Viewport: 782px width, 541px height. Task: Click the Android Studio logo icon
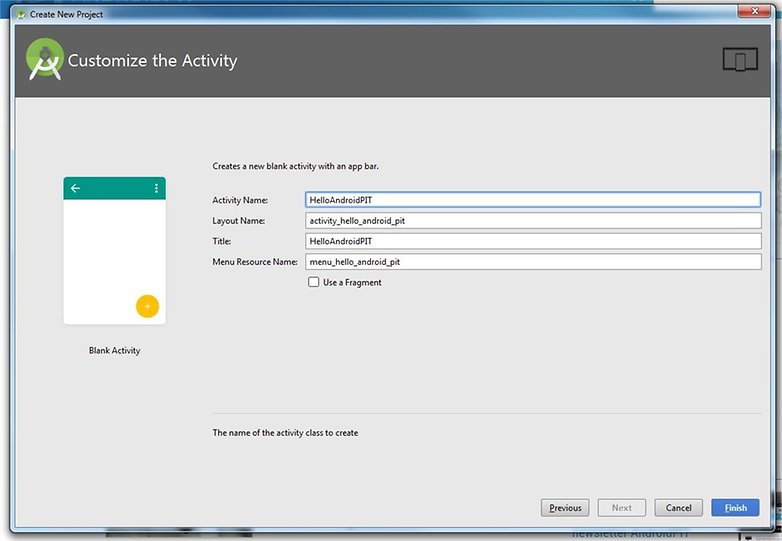pyautogui.click(x=45, y=59)
